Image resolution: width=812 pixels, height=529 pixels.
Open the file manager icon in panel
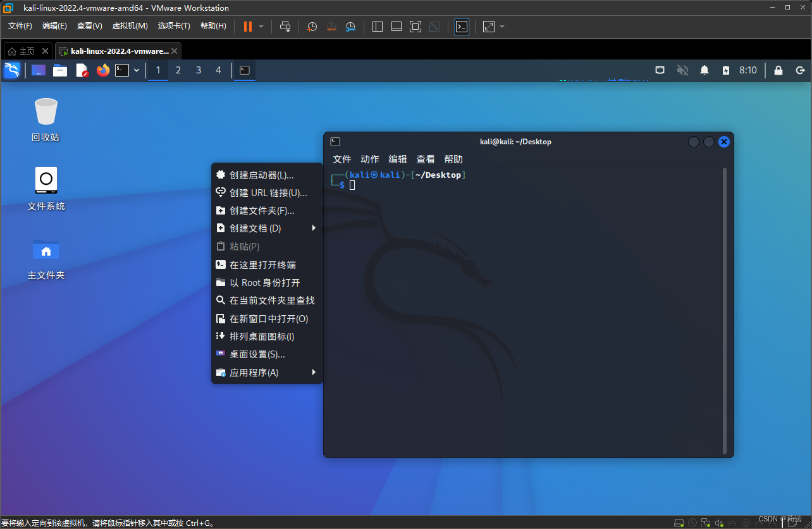coord(60,70)
